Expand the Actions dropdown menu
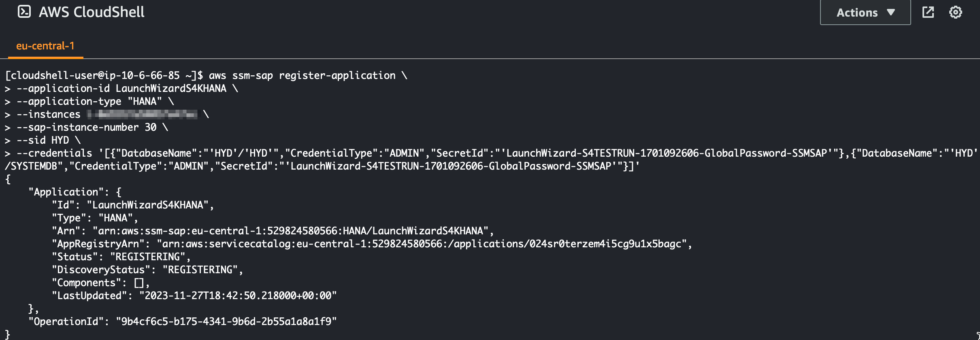The width and height of the screenshot is (980, 340). 865,13
